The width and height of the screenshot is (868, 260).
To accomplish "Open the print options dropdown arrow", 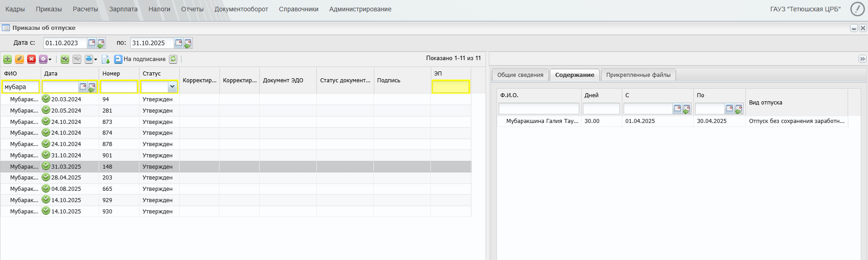I will 95,59.
